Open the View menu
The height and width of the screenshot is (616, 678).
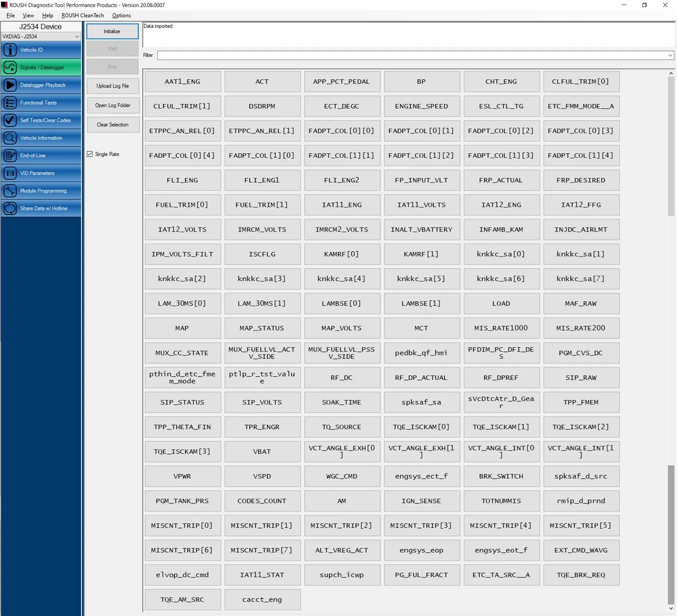[28, 15]
